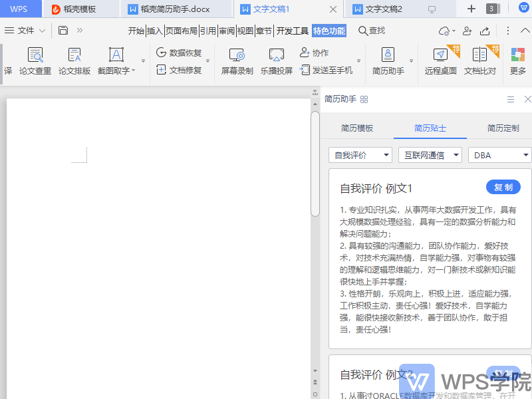Expand the data recovery group overflow arrow
This screenshot has height=399, width=532.
point(207,61)
